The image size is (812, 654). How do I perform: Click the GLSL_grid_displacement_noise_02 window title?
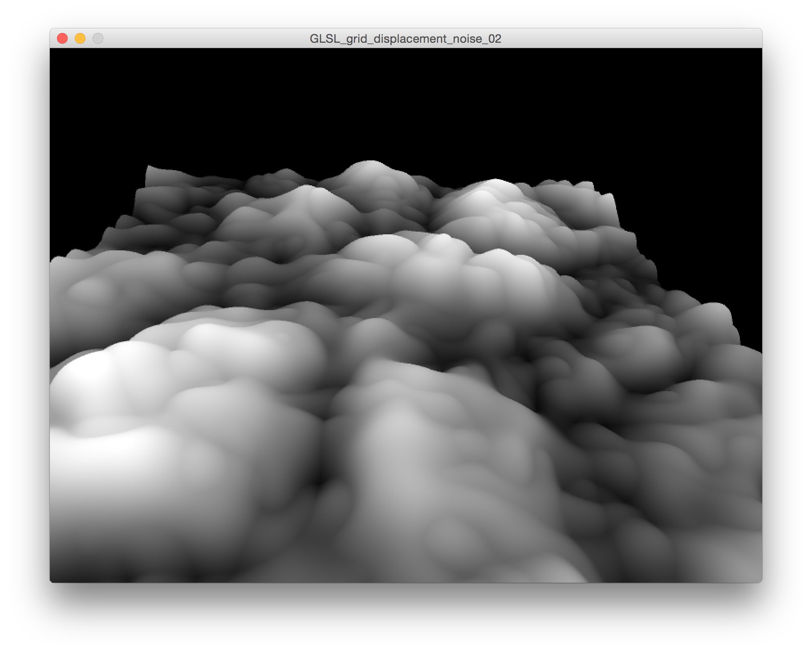(406, 39)
